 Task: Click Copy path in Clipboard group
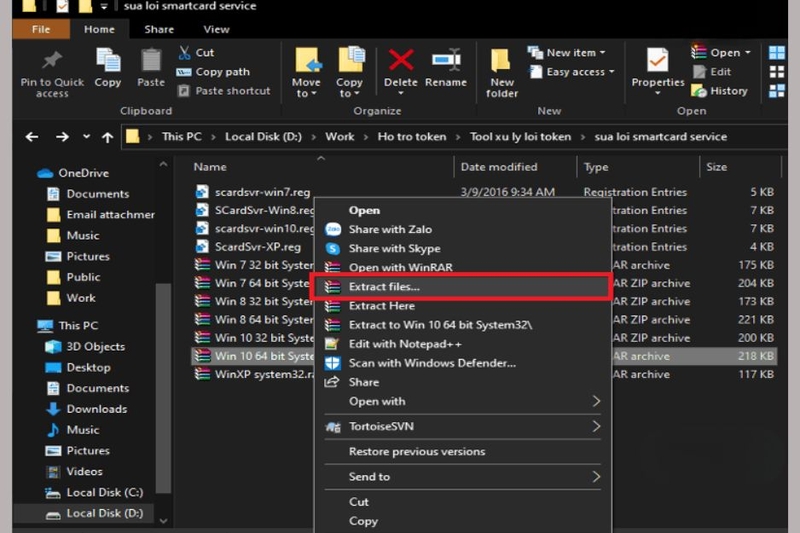pyautogui.click(x=213, y=72)
